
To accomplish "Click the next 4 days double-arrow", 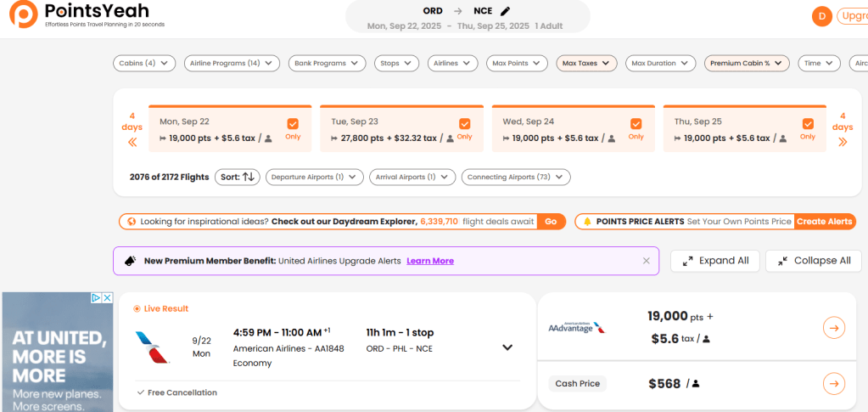I will pyautogui.click(x=842, y=142).
